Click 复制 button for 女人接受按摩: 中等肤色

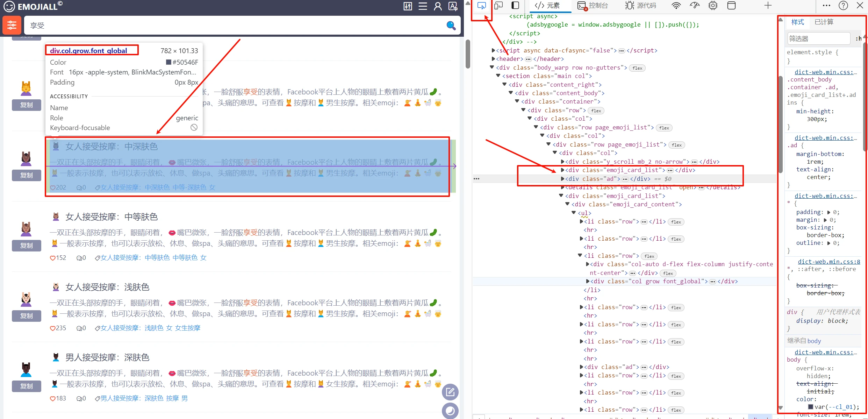pos(27,246)
